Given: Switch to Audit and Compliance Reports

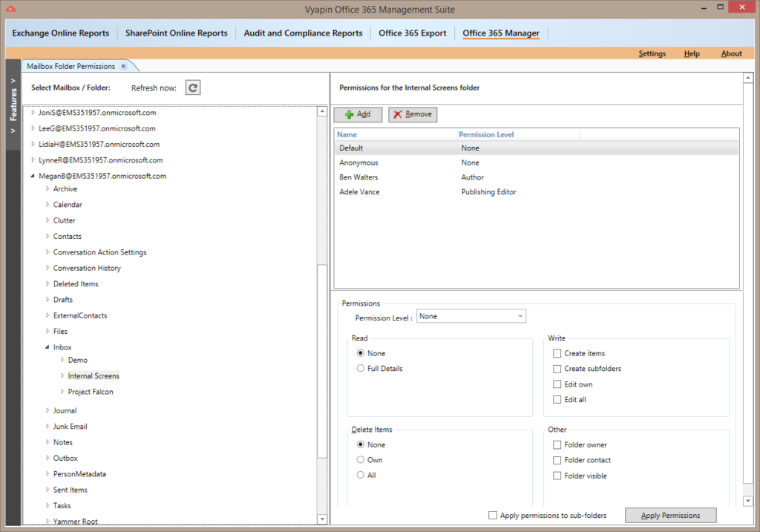Looking at the screenshot, I should coord(303,33).
